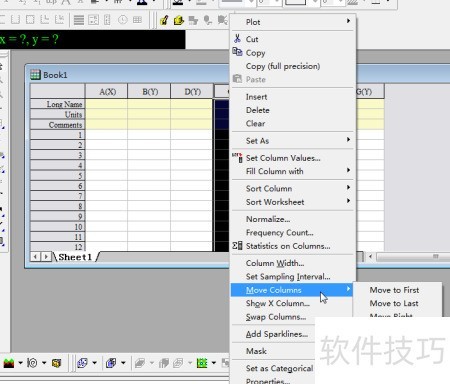Image resolution: width=450 pixels, height=384 pixels.
Task: Select the Sheet1 worksheet tab
Action: click(x=75, y=257)
